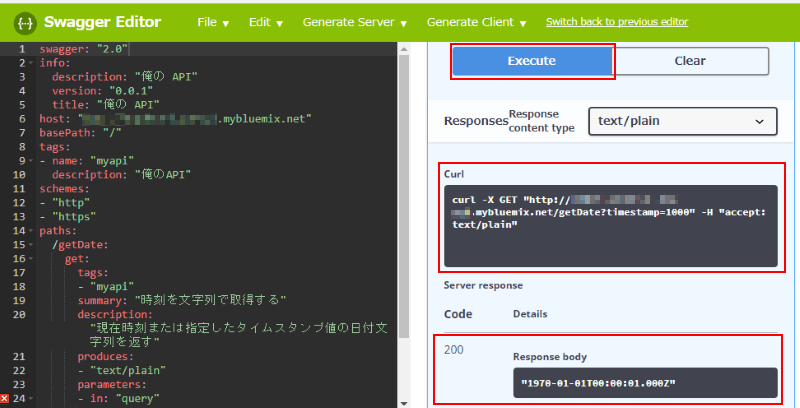Click the basePath "/" line
The width and height of the screenshot is (800, 408).
coord(80,133)
